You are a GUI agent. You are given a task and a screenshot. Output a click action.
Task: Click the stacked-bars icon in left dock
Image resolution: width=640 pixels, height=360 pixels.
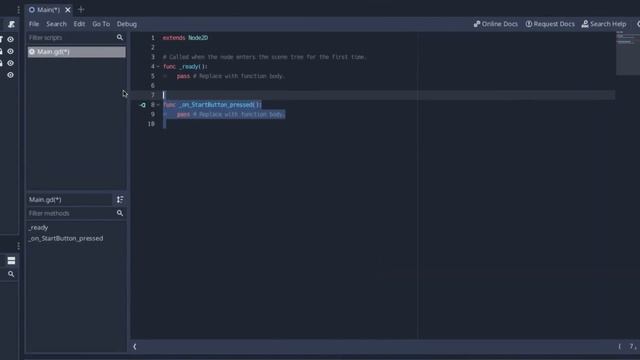pyautogui.click(x=11, y=260)
